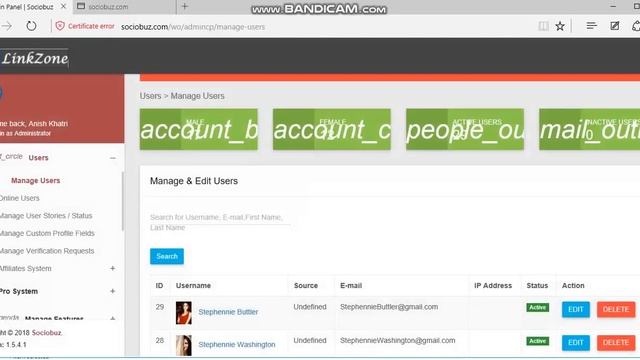Click the LinkZone logo
The image size is (640, 360).
[x=34, y=58]
